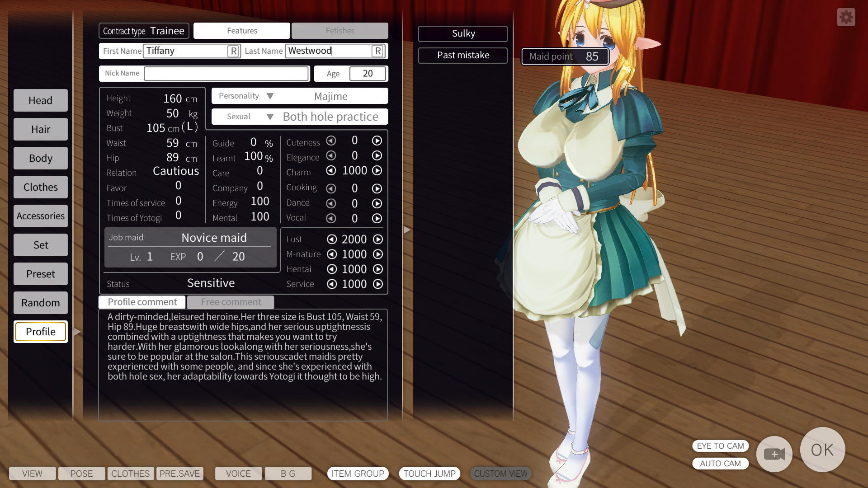Increase Charm with right arrow
The height and width of the screenshot is (488, 868).
[377, 170]
